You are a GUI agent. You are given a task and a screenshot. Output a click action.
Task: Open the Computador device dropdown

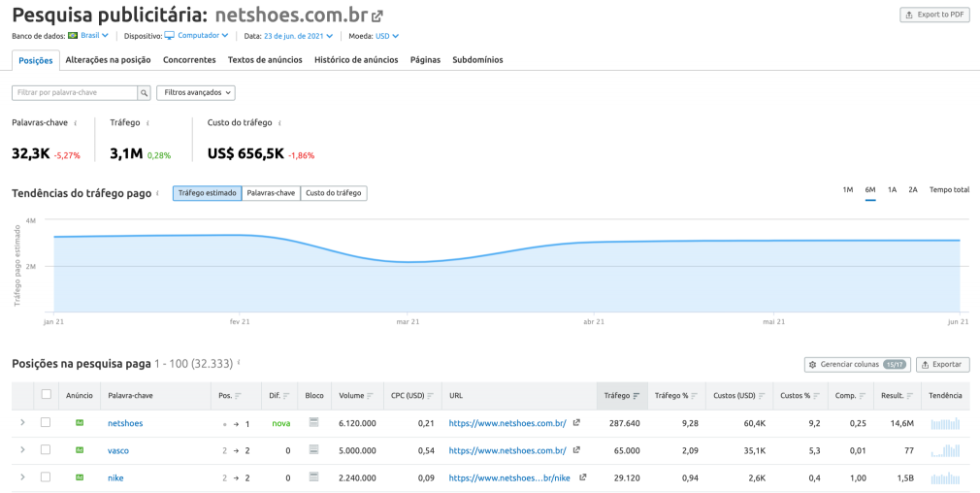click(x=203, y=36)
